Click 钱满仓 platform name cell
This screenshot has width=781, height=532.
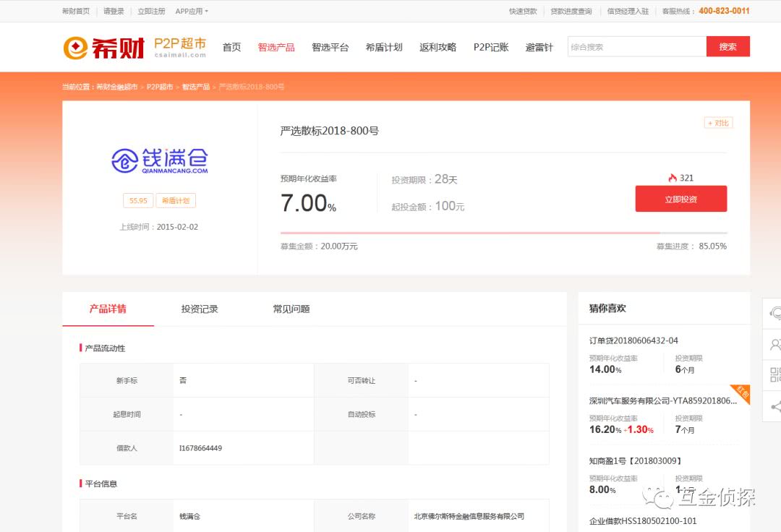[x=189, y=517]
